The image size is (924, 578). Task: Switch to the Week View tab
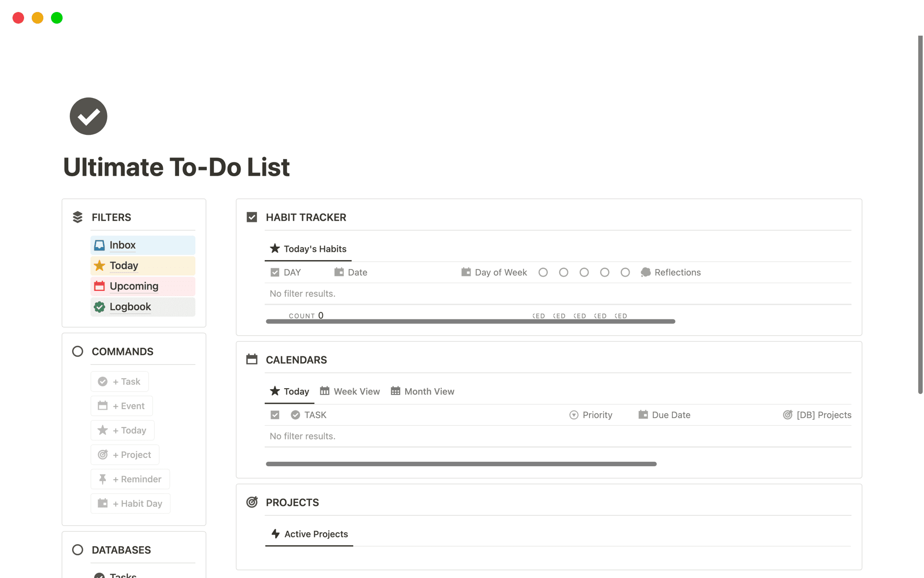click(350, 391)
